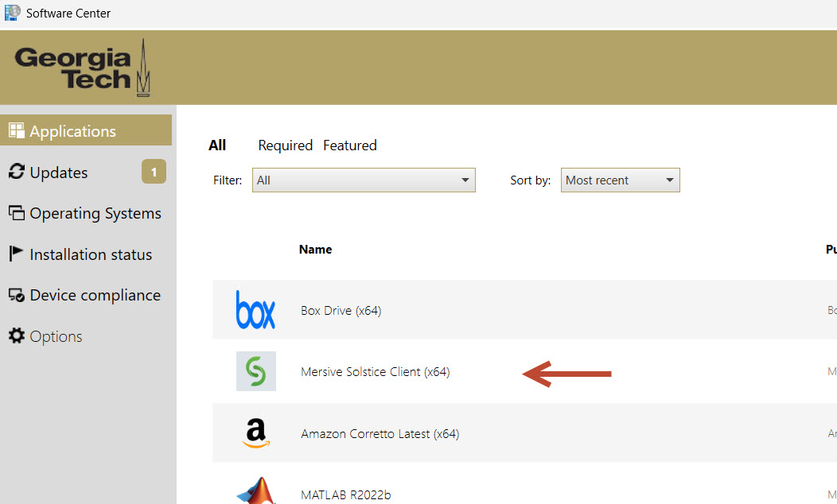Select MATLAB R2022b application
This screenshot has width=837, height=504.
(x=346, y=495)
